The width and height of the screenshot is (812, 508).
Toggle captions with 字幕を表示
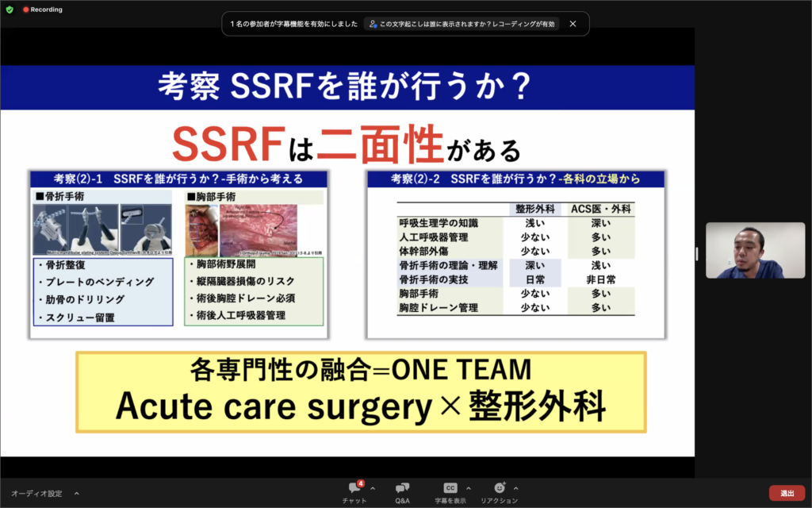[450, 491]
